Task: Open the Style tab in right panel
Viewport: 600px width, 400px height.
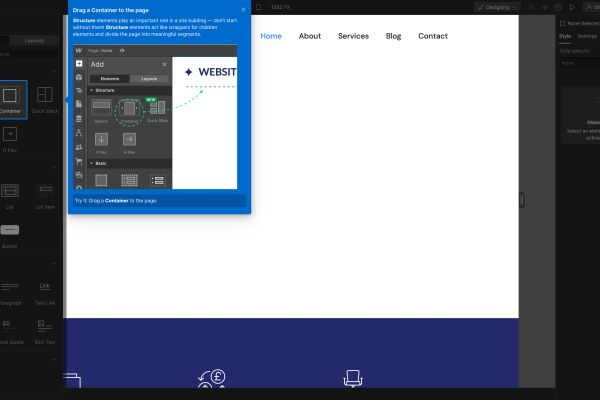Action: [565, 36]
